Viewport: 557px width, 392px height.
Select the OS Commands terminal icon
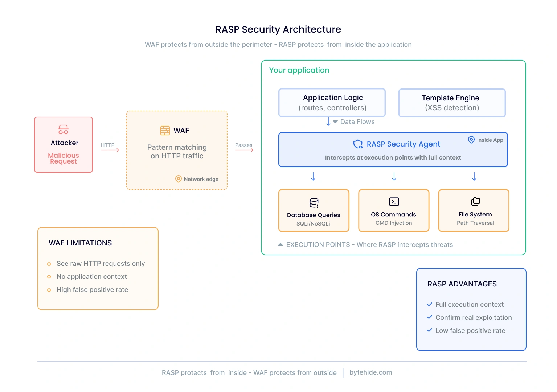pos(393,201)
